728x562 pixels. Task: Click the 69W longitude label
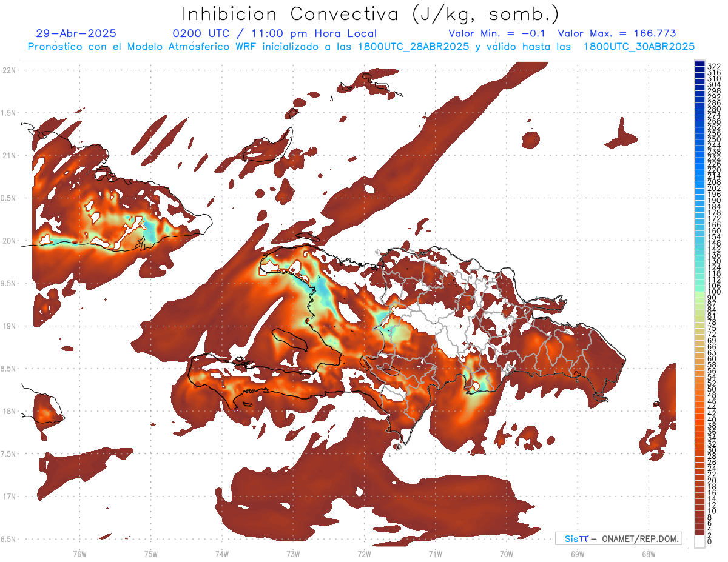577,554
